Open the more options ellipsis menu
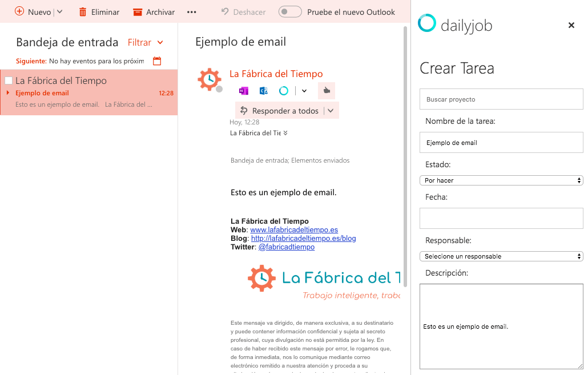588x375 pixels. click(x=192, y=12)
